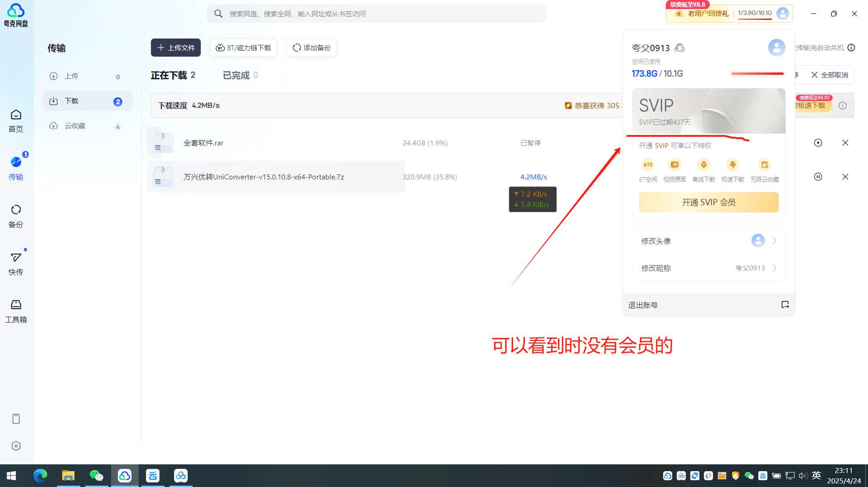Open the 快传 quick transfer section
The height and width of the screenshot is (487, 868).
pyautogui.click(x=16, y=264)
